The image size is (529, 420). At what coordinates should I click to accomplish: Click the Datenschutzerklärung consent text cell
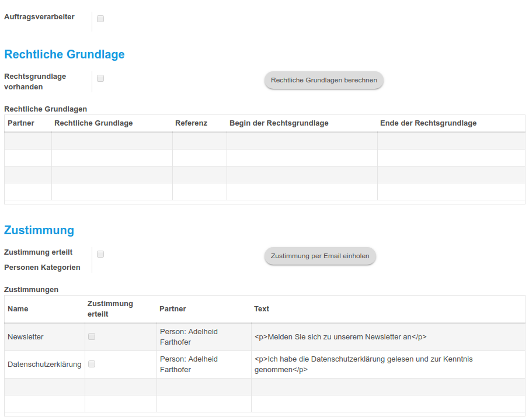pyautogui.click(x=388, y=365)
